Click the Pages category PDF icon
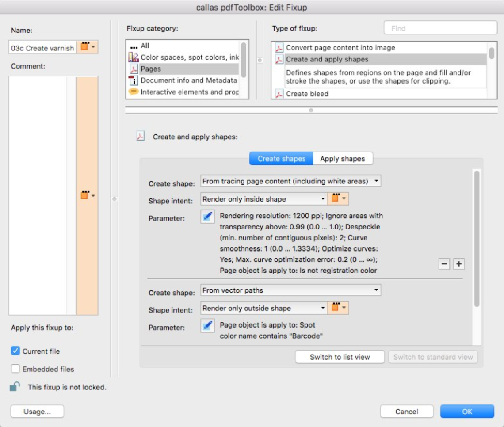 coord(134,69)
